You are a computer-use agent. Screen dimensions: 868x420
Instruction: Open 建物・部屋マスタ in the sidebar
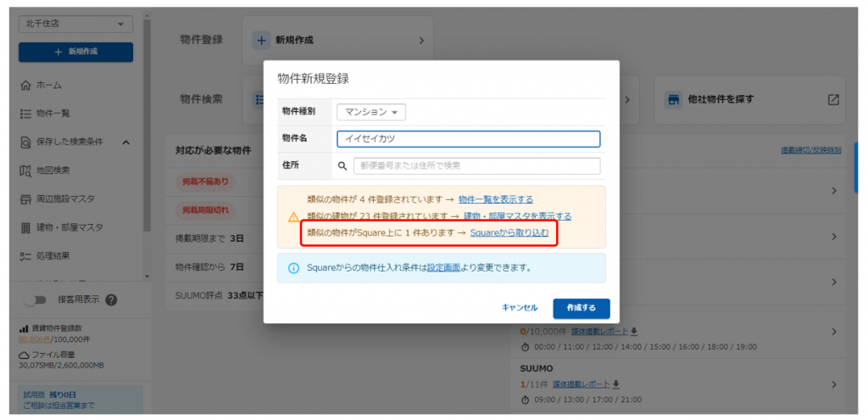click(70, 227)
